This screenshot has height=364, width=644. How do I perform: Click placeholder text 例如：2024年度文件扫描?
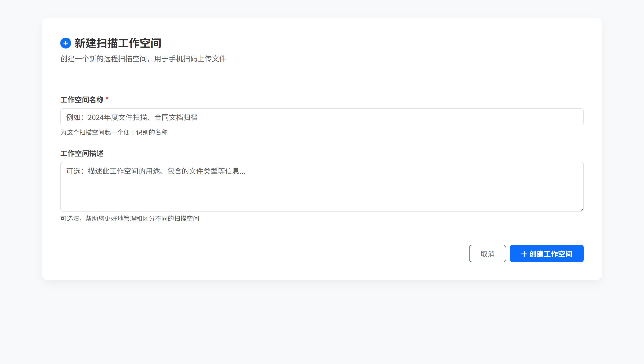[132, 117]
